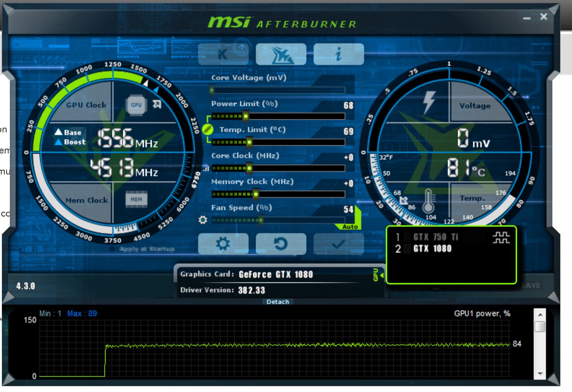This screenshot has width=572, height=392.
Task: Apply changes with the checkmark button
Action: coord(339,244)
